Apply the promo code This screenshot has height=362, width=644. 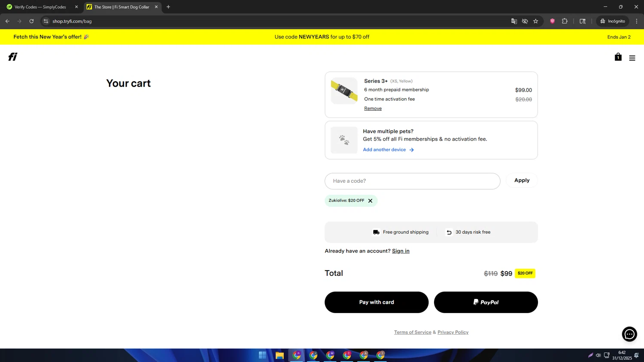[x=522, y=181]
